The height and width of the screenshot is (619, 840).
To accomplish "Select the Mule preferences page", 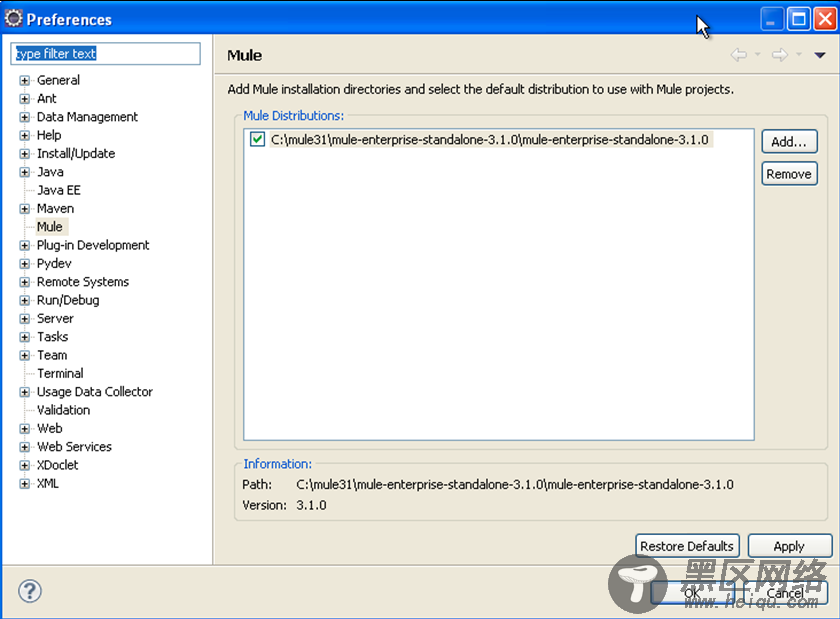I will pyautogui.click(x=50, y=227).
